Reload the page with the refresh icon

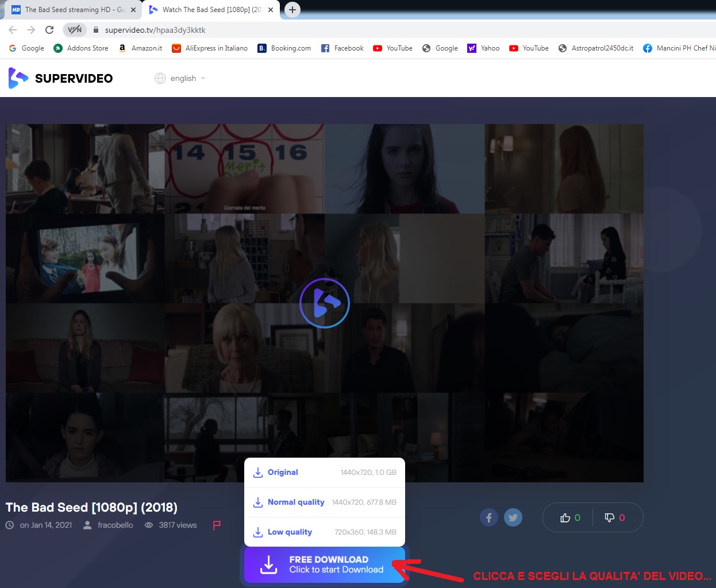49,30
